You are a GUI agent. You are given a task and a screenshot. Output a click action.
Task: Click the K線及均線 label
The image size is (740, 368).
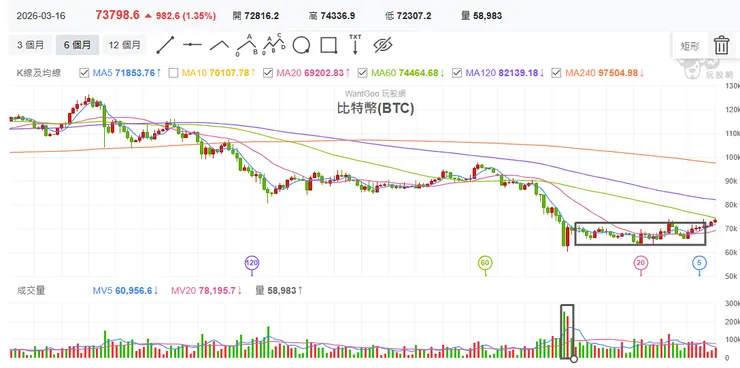click(38, 73)
